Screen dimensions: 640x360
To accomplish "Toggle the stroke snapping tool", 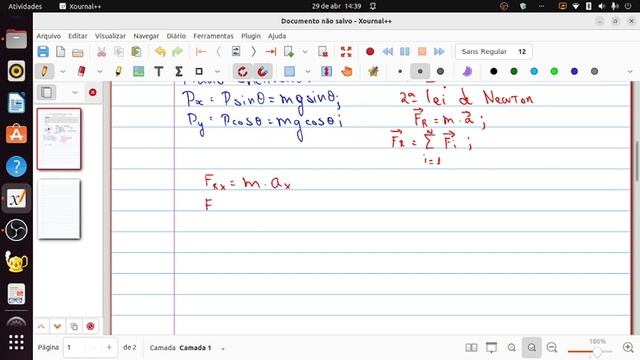I will click(x=262, y=71).
